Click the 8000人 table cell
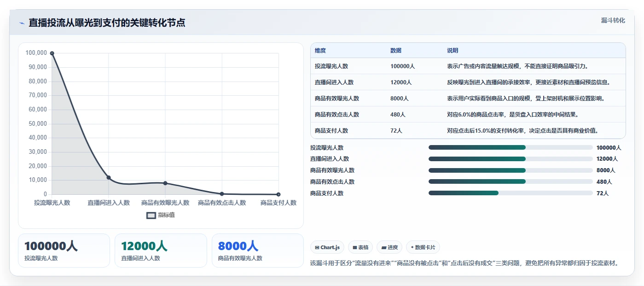The width and height of the screenshot is (644, 286). coord(400,99)
